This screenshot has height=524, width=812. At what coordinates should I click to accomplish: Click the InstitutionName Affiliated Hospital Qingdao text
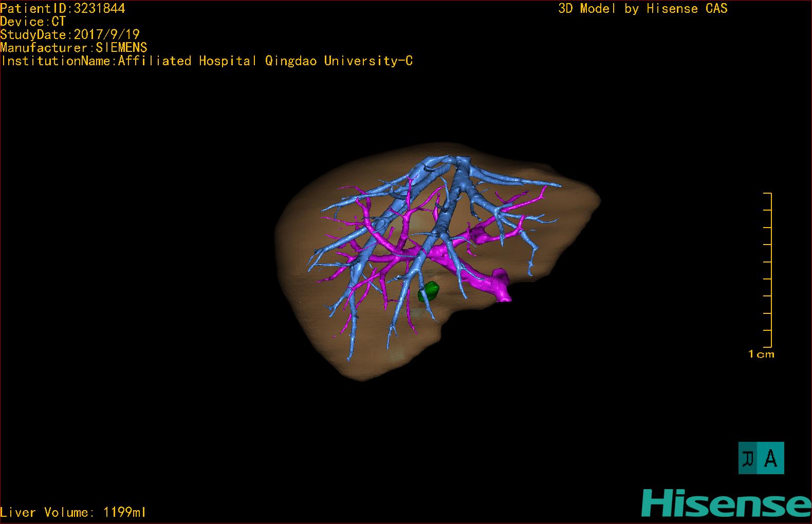tap(207, 61)
